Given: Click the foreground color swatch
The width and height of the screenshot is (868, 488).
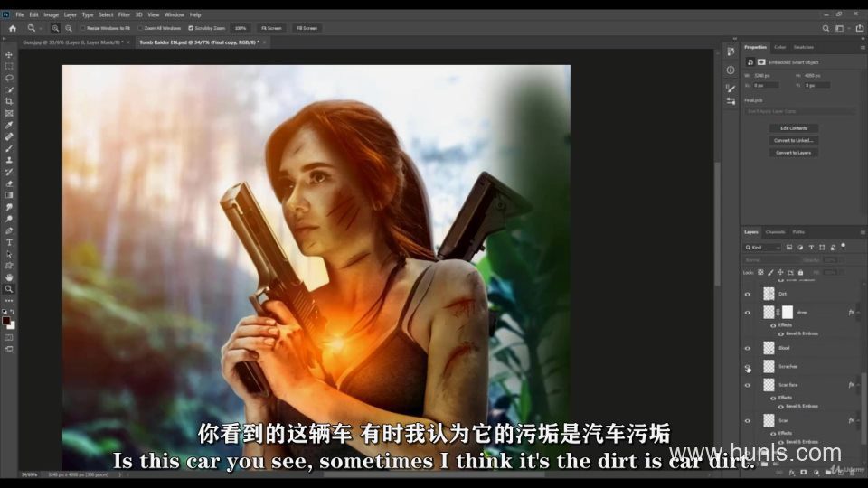Looking at the screenshot, I should (x=6, y=321).
